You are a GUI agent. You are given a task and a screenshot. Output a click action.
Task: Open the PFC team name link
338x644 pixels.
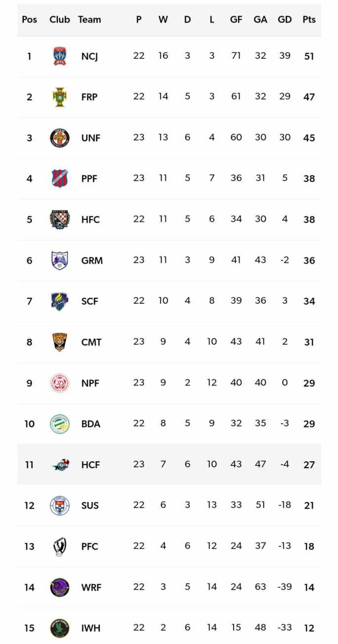[x=90, y=547]
